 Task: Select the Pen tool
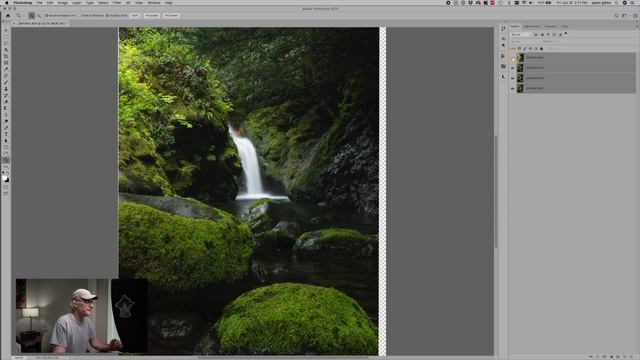[6, 128]
